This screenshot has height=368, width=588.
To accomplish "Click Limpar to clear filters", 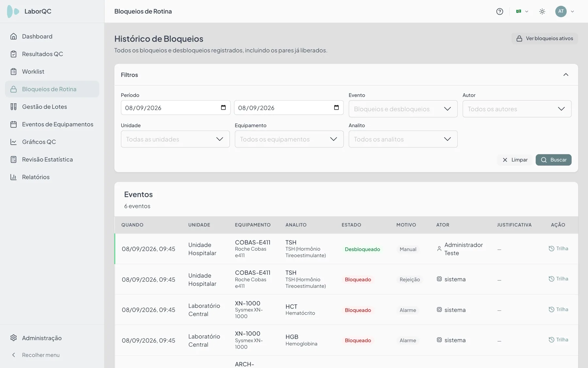I will [x=515, y=160].
